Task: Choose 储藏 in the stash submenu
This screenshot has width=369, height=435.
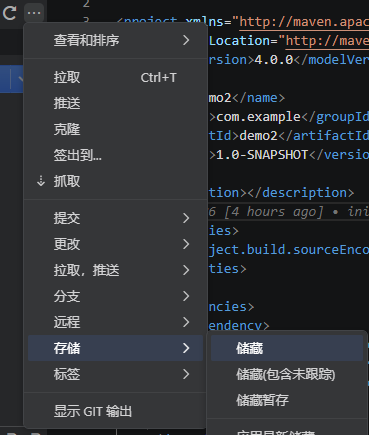Action: (x=287, y=348)
